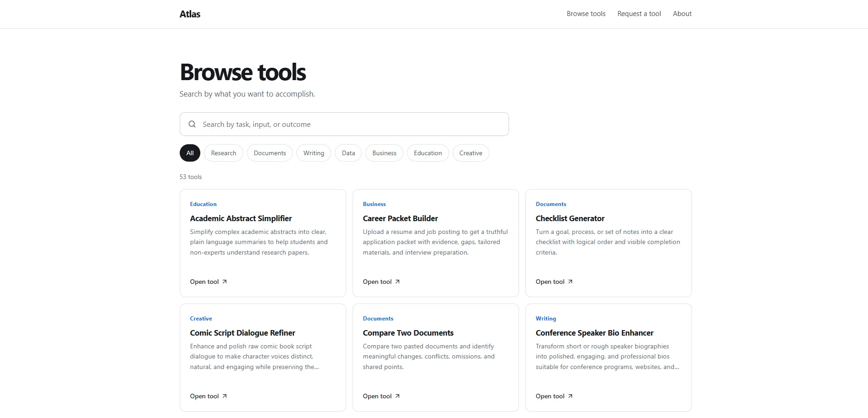
Task: Click the Education label on Academic Abstract card
Action: tap(203, 204)
